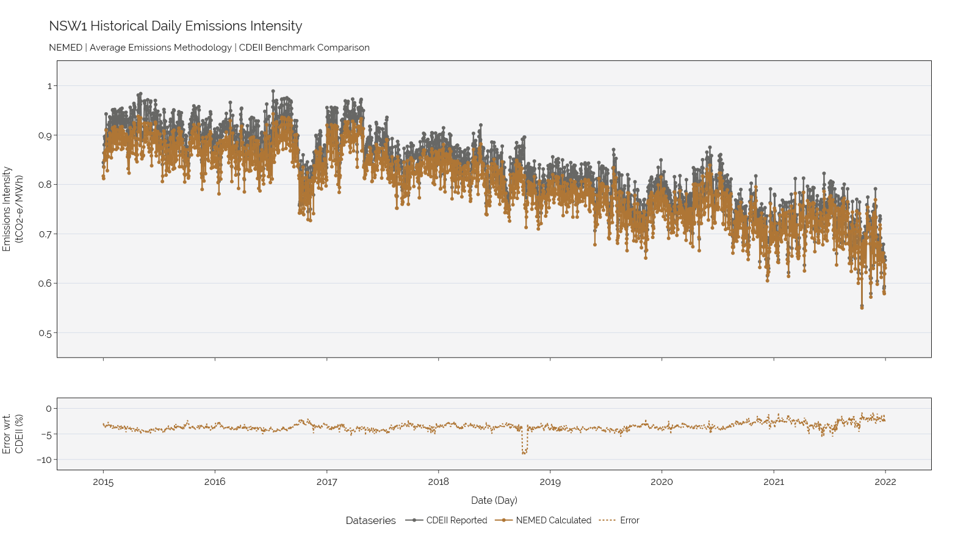Select the Date (Day) axis title
Viewport: 980px width, 538px height.
(x=494, y=500)
